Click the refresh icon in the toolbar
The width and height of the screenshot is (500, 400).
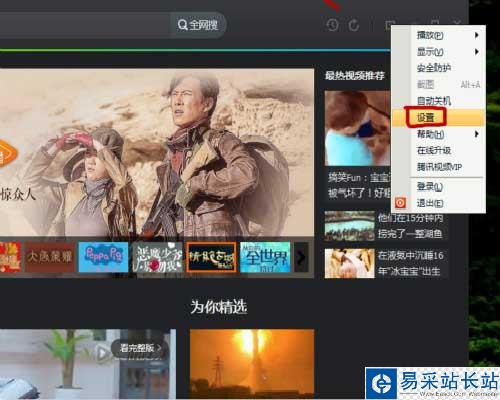pyautogui.click(x=354, y=25)
